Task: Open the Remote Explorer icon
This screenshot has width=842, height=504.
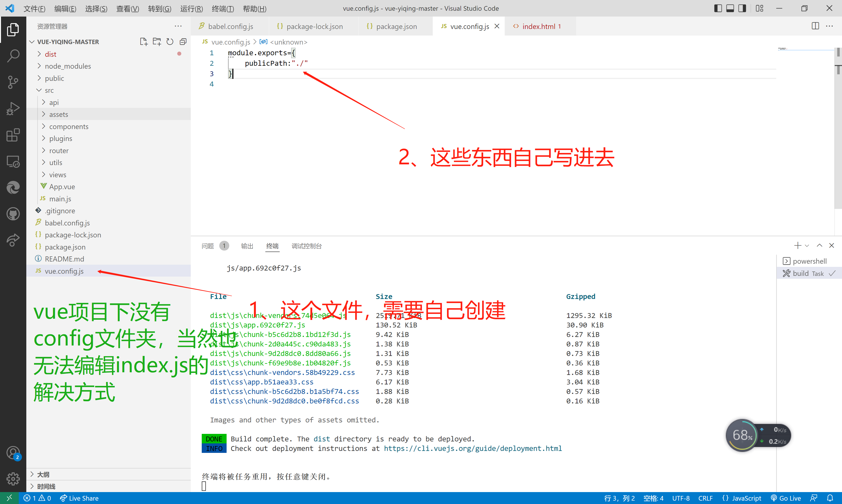Action: 13,162
